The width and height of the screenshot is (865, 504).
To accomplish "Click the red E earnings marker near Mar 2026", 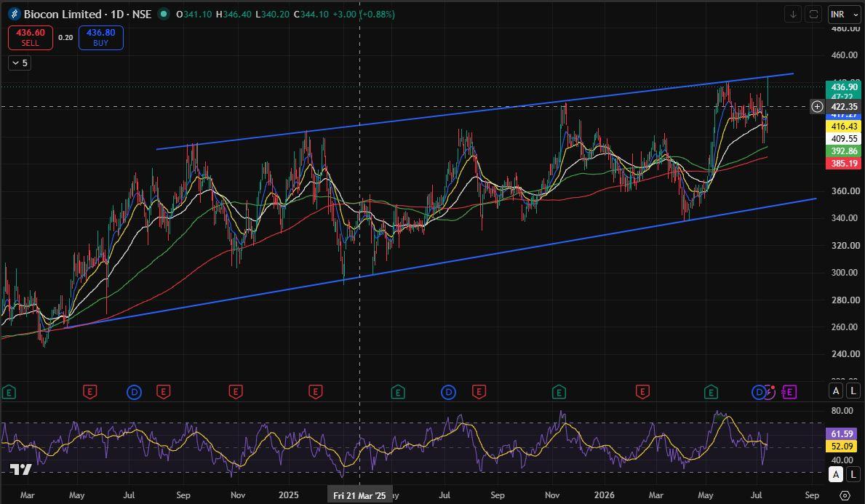I will click(x=642, y=392).
